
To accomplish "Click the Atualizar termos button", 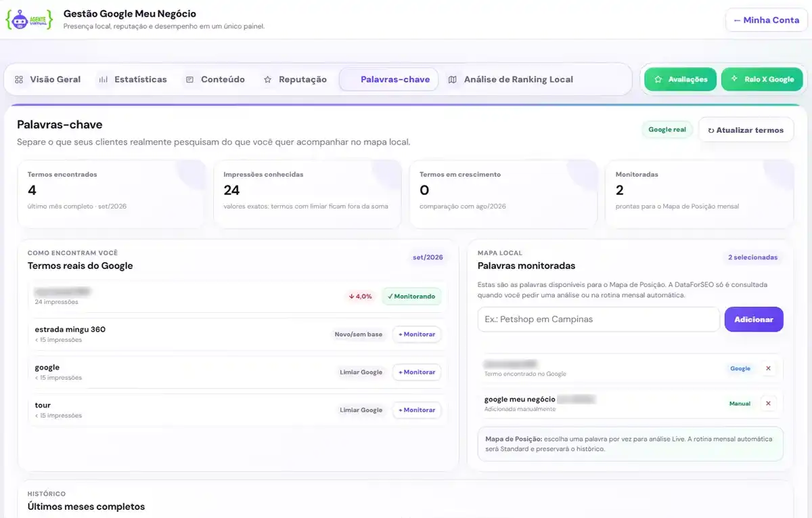I will 746,130.
